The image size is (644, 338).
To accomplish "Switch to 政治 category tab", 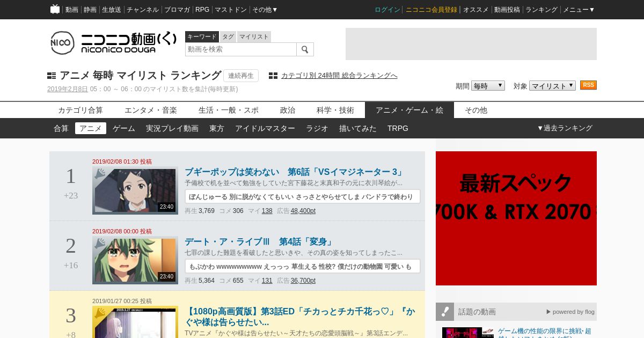I will [288, 110].
